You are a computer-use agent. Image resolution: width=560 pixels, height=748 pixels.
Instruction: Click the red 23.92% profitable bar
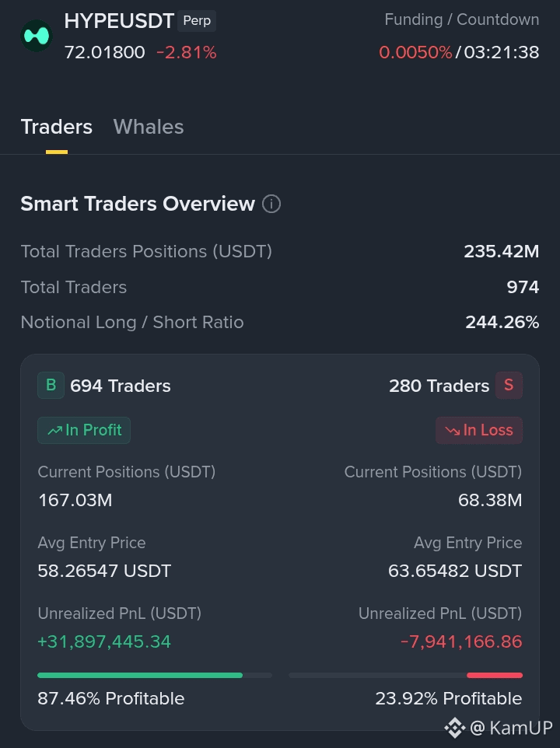(x=495, y=675)
